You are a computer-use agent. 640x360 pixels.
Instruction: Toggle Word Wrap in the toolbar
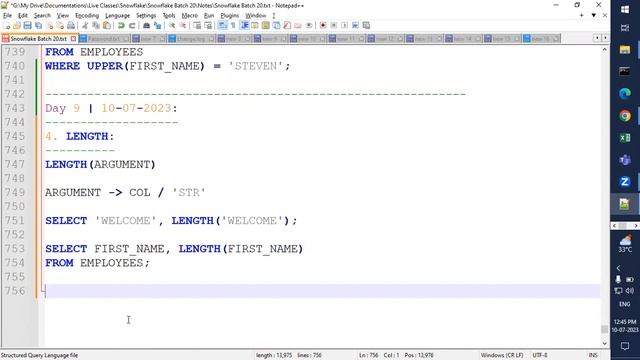tap(222, 25)
